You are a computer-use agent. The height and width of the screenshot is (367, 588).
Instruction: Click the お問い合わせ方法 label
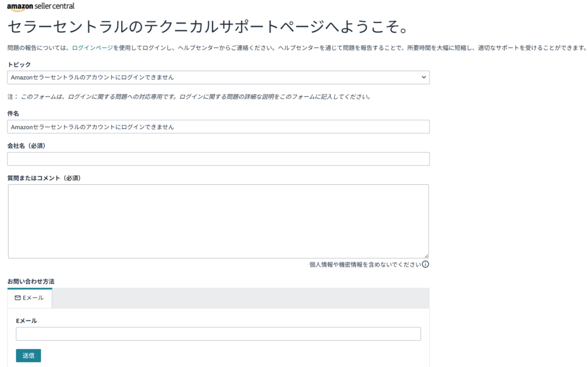coord(31,281)
